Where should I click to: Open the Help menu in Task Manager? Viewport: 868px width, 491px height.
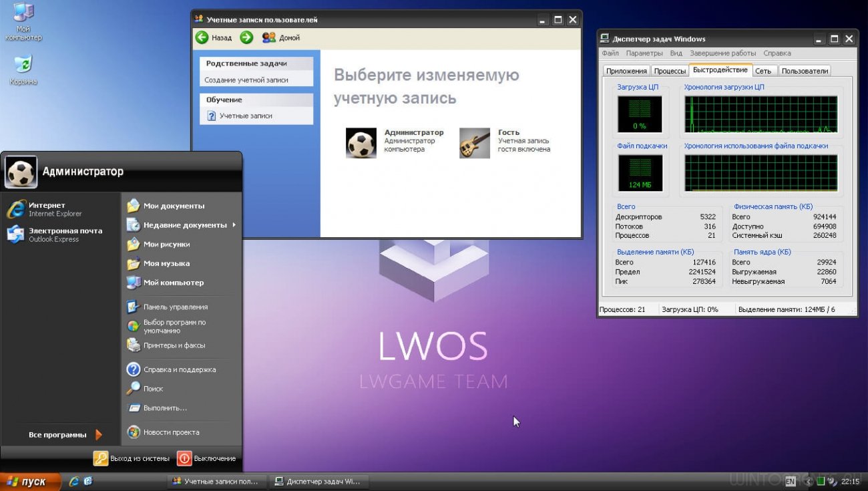[x=777, y=53]
